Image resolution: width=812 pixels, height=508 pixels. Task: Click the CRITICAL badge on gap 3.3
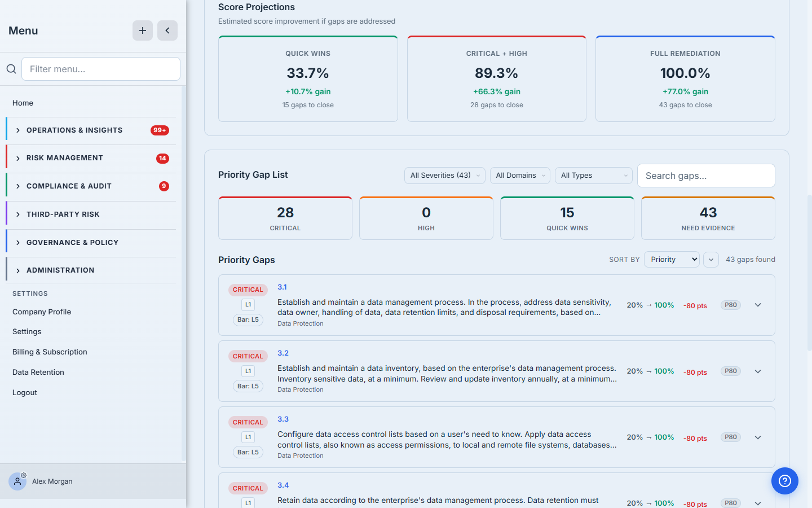[x=248, y=423]
